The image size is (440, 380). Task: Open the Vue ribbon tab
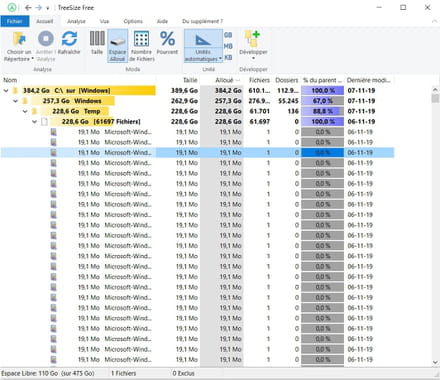pos(104,21)
